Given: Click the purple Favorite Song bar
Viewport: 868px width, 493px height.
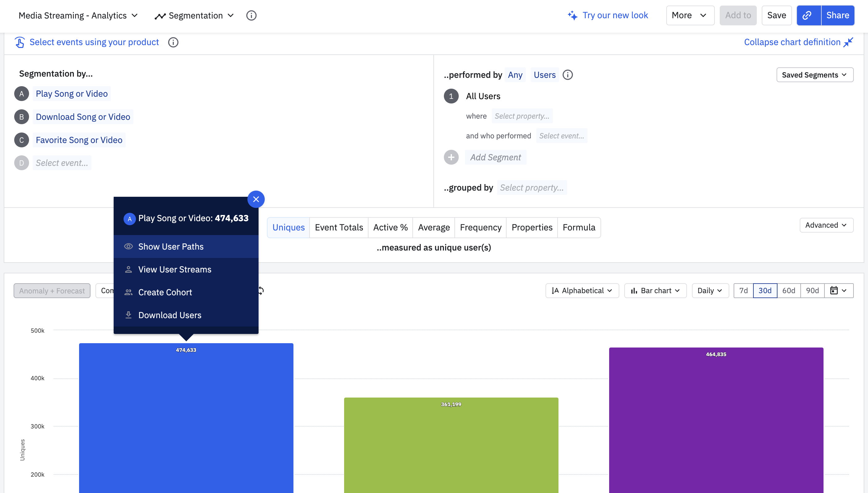Looking at the screenshot, I should coord(716,420).
